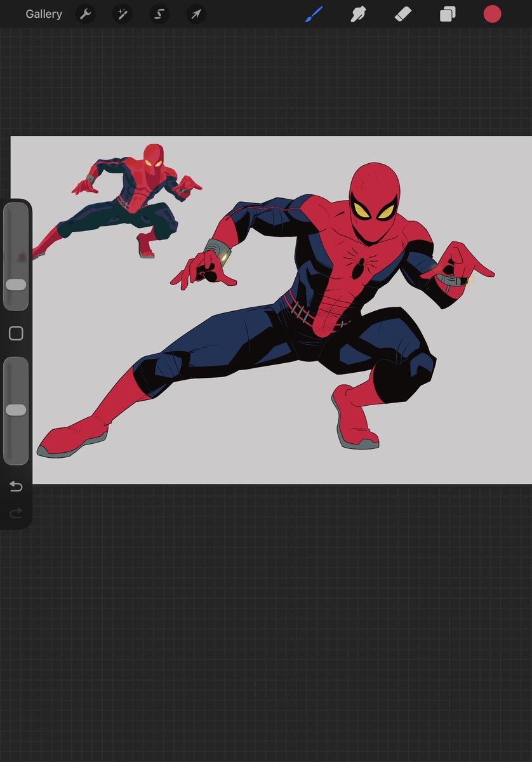The width and height of the screenshot is (532, 762).
Task: Tap the square modify button in sidebar
Action: pyautogui.click(x=16, y=333)
